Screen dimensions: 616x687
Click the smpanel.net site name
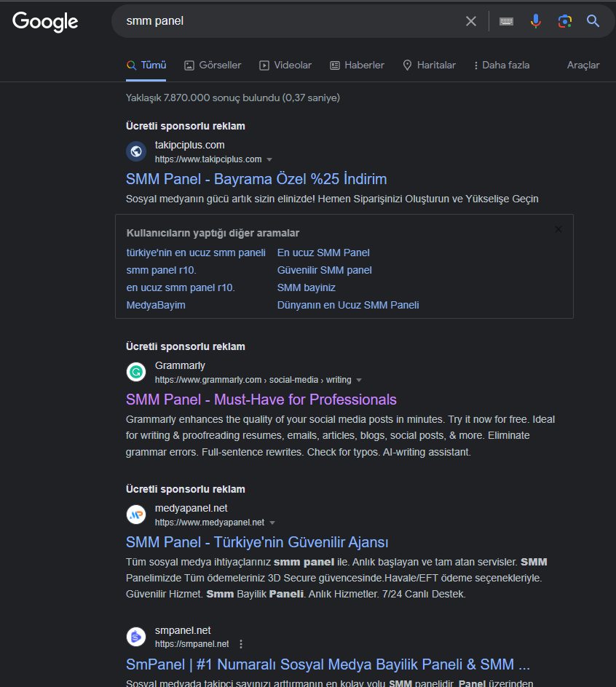pyautogui.click(x=183, y=630)
